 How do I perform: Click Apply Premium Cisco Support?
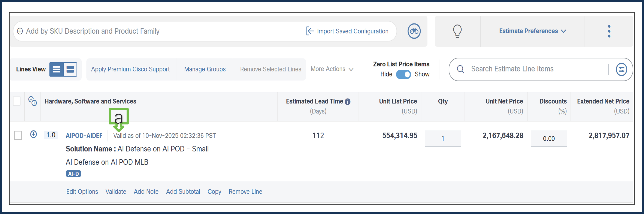(130, 69)
